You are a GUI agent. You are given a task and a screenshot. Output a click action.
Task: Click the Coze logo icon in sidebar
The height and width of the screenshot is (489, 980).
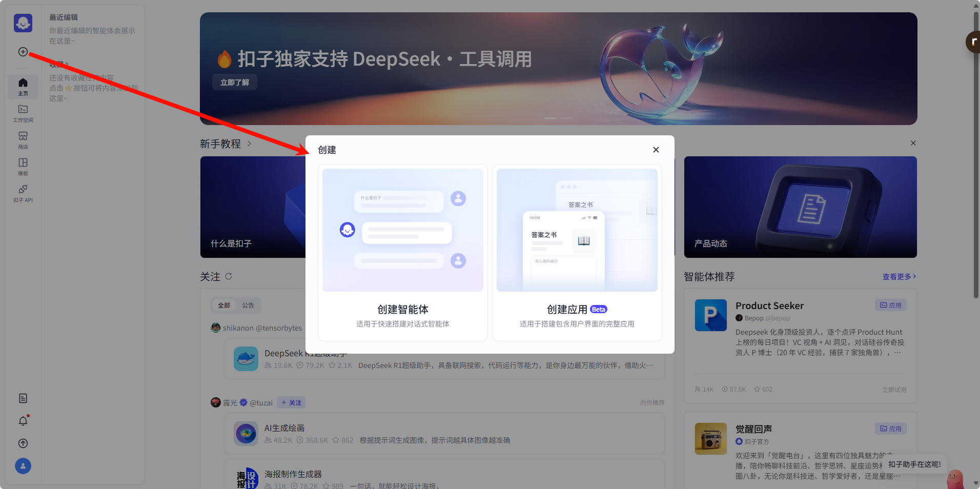(23, 23)
